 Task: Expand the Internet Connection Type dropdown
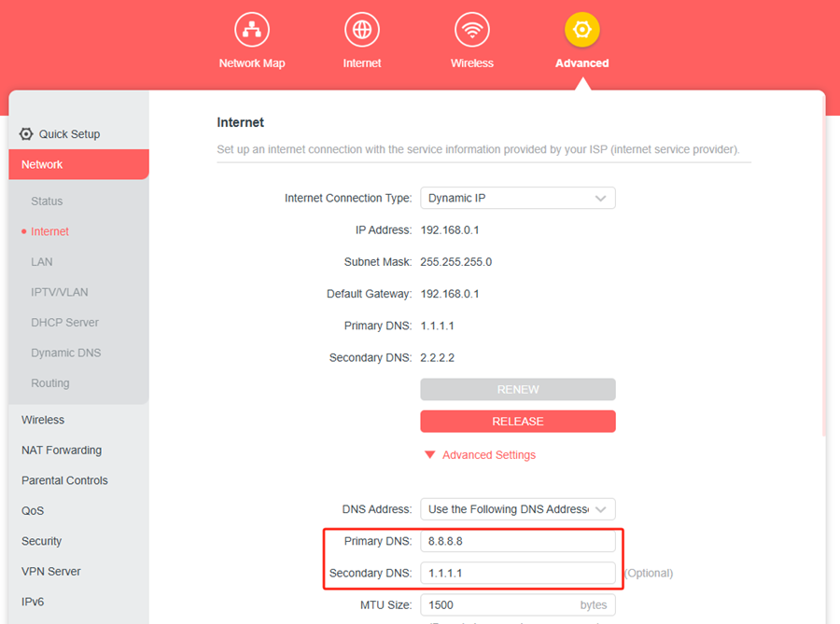pos(517,199)
